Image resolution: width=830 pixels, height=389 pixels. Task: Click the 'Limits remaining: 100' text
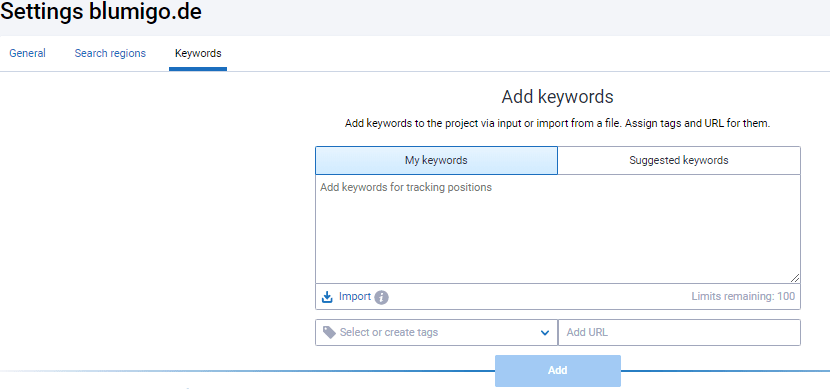743,296
